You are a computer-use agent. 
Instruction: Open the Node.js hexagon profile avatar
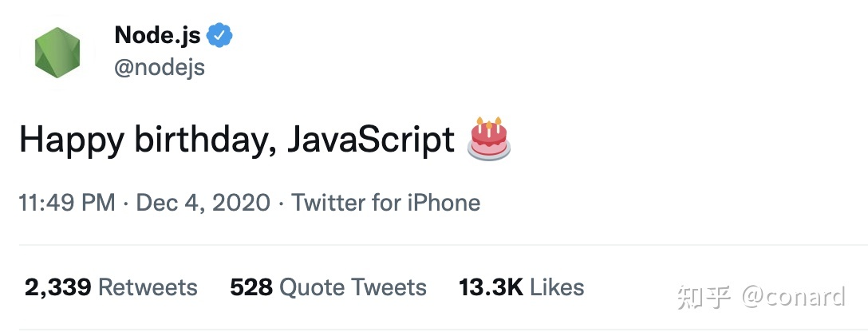[x=57, y=52]
